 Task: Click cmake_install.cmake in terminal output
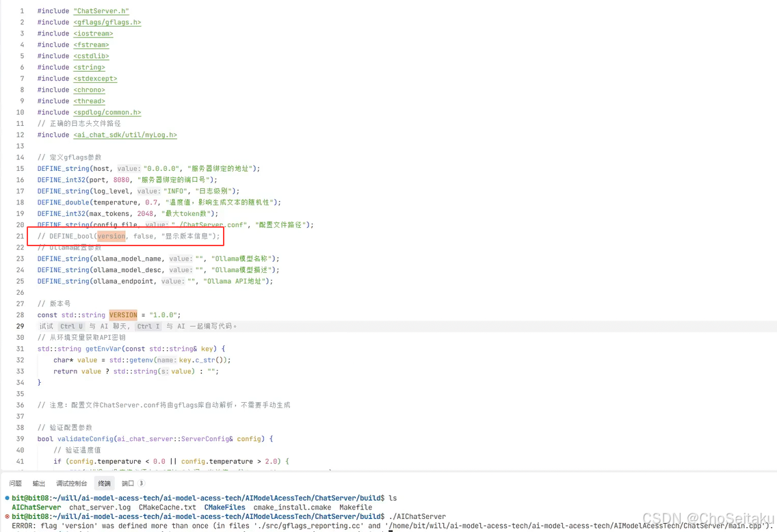click(x=292, y=507)
